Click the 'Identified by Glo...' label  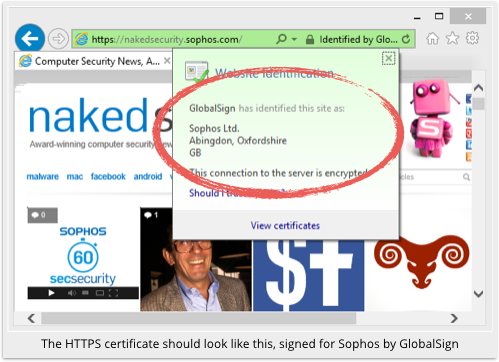point(358,40)
